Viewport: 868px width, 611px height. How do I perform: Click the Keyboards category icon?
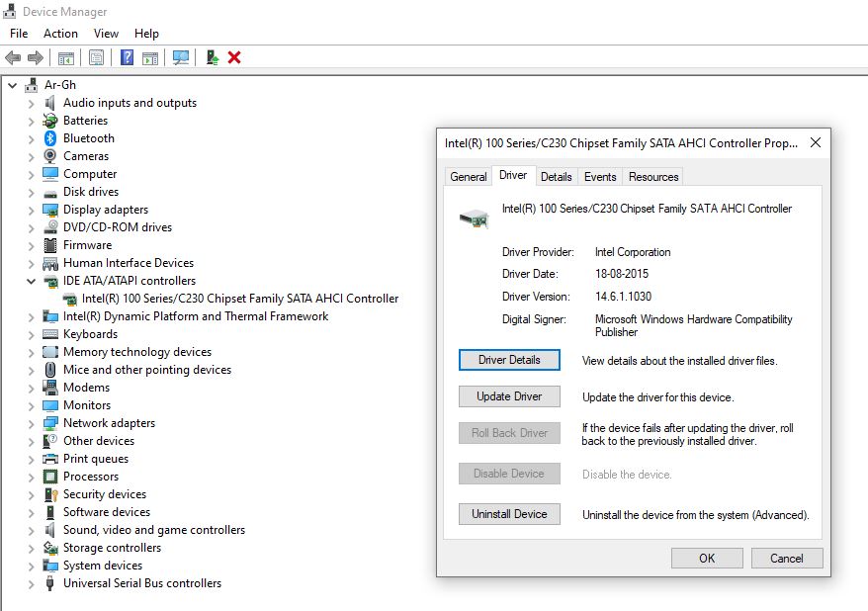[50, 334]
